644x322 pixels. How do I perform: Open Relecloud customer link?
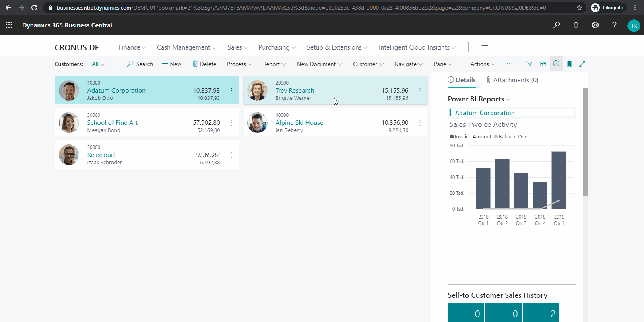101,155
